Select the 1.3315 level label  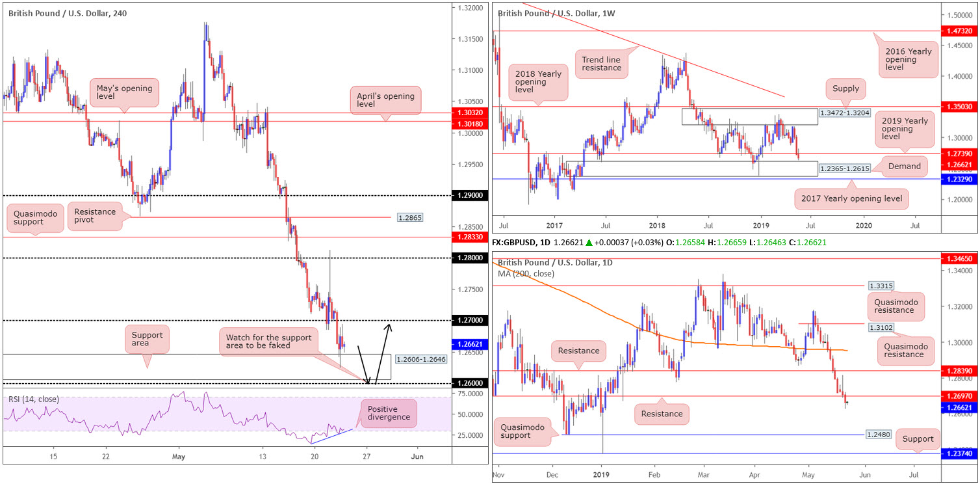(x=881, y=286)
